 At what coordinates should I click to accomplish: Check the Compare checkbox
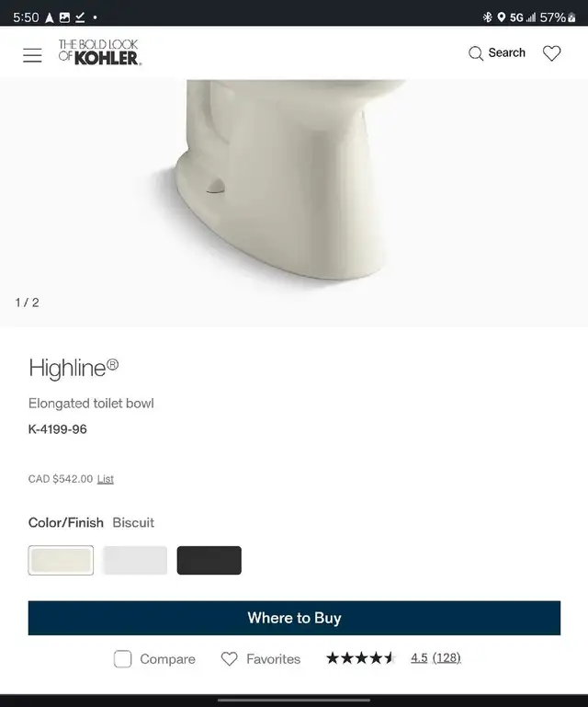pyautogui.click(x=122, y=659)
